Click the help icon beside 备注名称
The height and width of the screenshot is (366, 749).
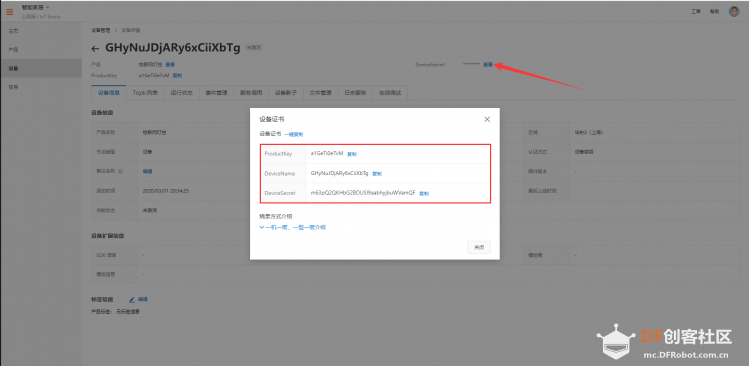(x=120, y=171)
